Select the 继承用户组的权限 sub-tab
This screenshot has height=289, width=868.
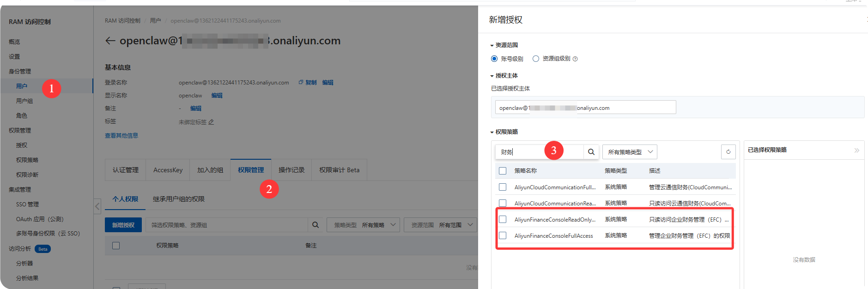tap(179, 199)
